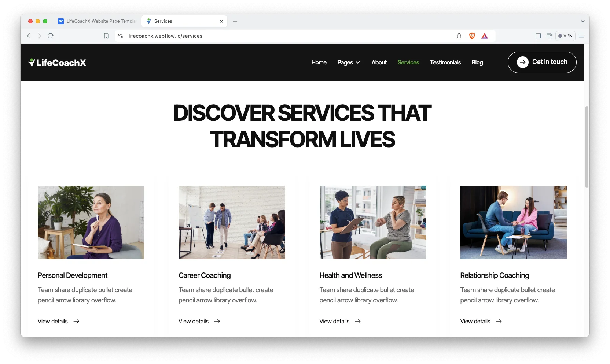View site information icon in address bar
Image resolution: width=610 pixels, height=364 pixels.
click(x=121, y=36)
